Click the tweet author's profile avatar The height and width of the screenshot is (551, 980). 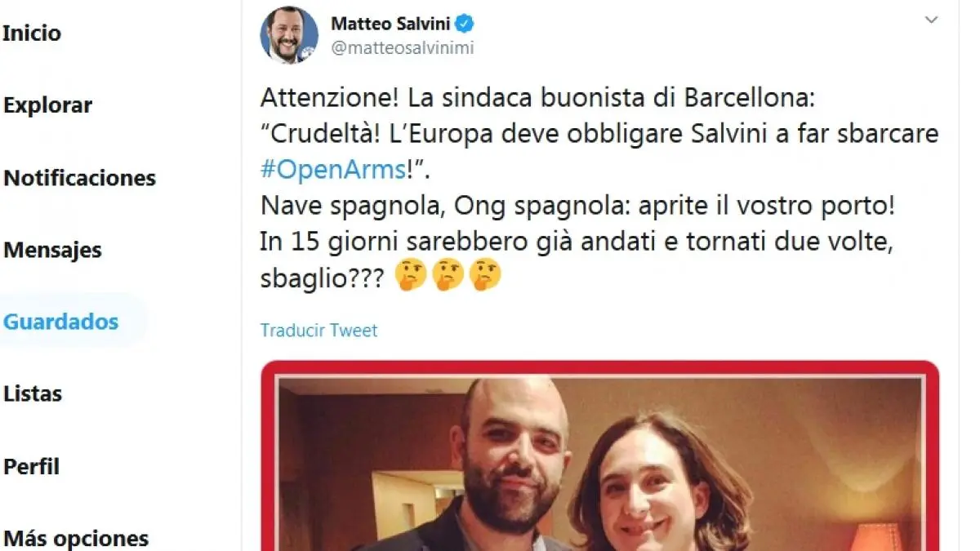(289, 34)
